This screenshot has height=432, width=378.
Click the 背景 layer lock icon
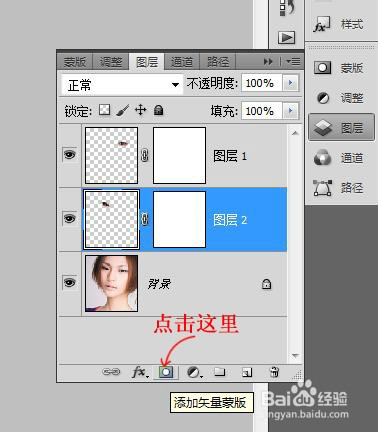(266, 284)
